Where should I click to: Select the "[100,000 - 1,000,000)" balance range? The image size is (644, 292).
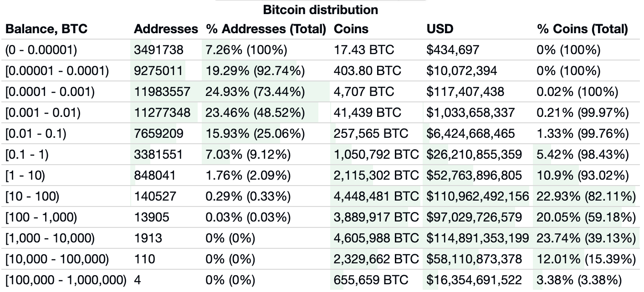[x=66, y=280]
